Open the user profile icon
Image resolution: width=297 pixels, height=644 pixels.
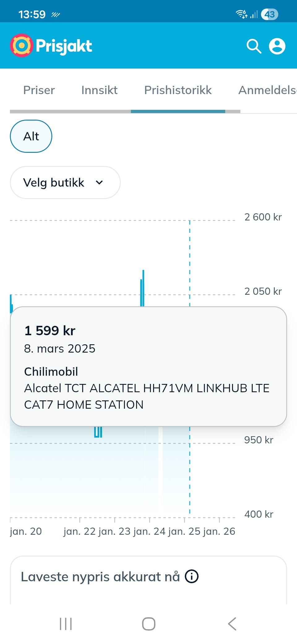coord(277,46)
